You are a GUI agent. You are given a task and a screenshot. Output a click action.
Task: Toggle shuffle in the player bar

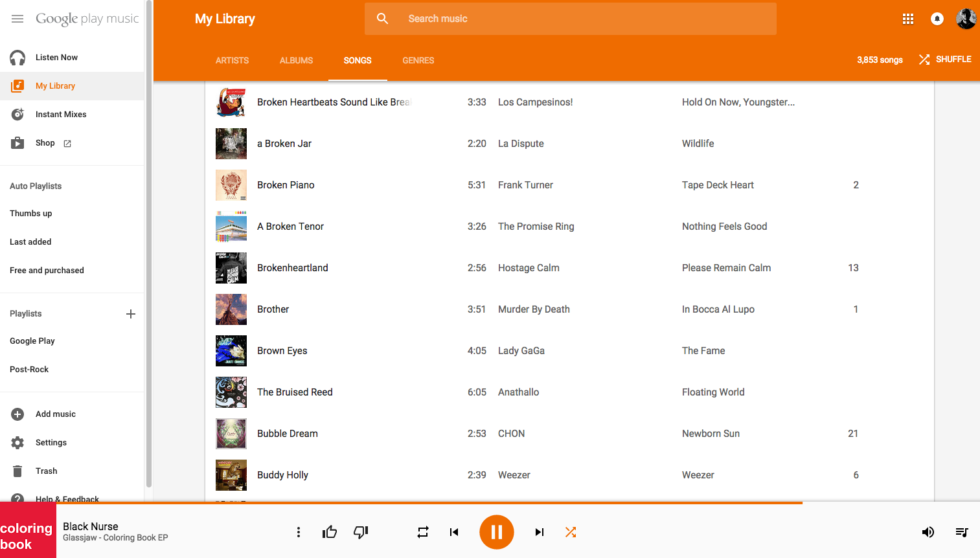571,532
